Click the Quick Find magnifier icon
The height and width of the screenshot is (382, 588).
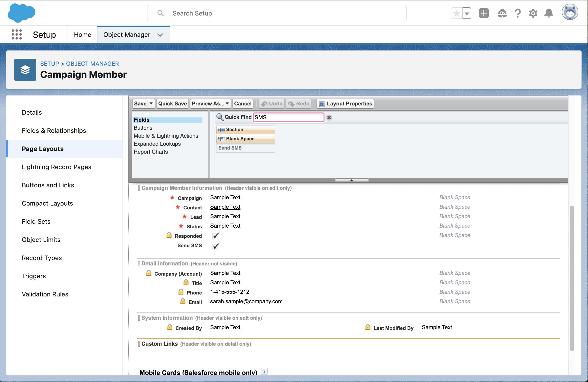pos(220,117)
